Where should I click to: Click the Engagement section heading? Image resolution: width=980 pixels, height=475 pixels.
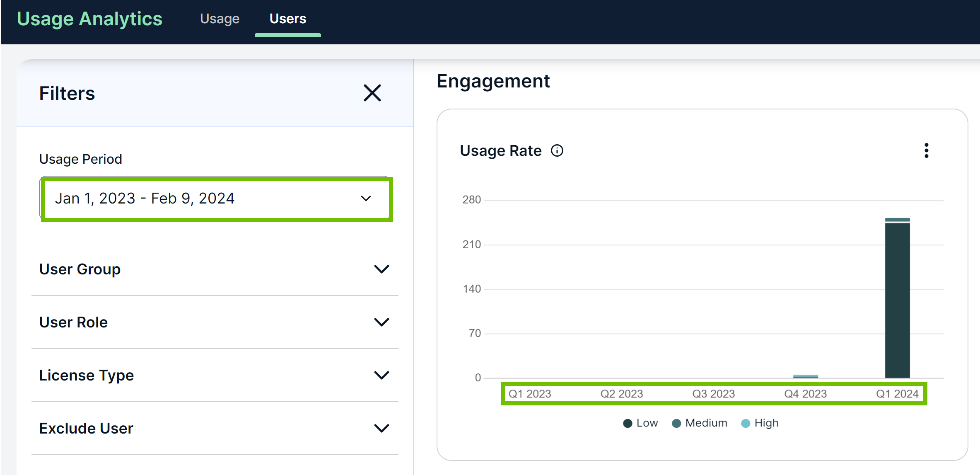tap(493, 81)
